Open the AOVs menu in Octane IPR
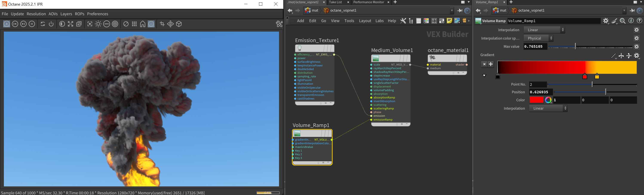The width and height of the screenshot is (644, 195). coord(53,14)
